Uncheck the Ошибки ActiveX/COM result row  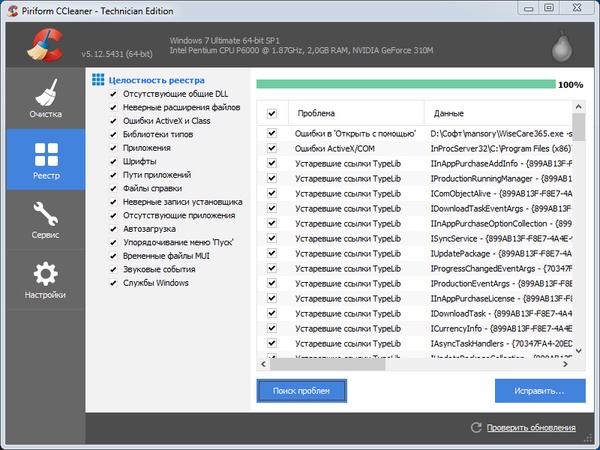coord(272,148)
